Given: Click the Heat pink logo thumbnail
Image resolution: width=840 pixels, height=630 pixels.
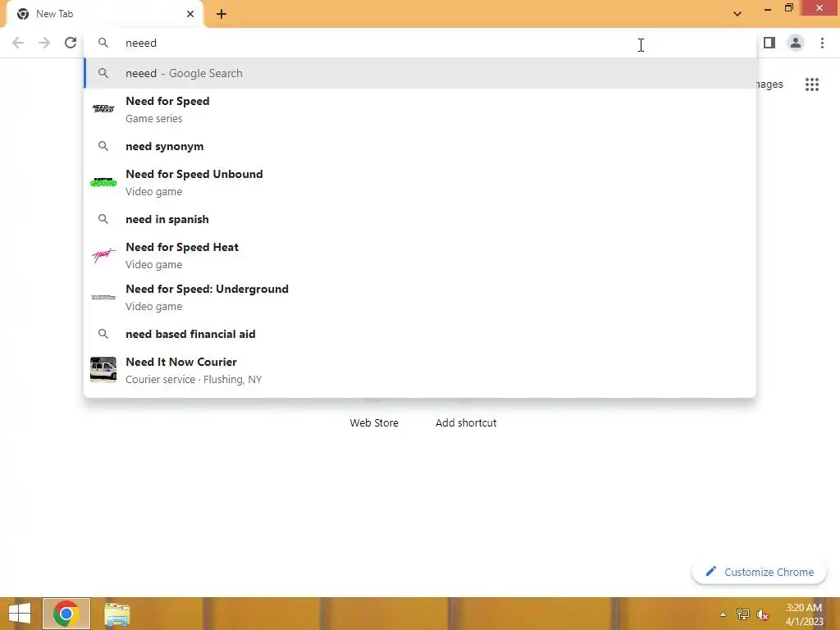Looking at the screenshot, I should tap(103, 256).
